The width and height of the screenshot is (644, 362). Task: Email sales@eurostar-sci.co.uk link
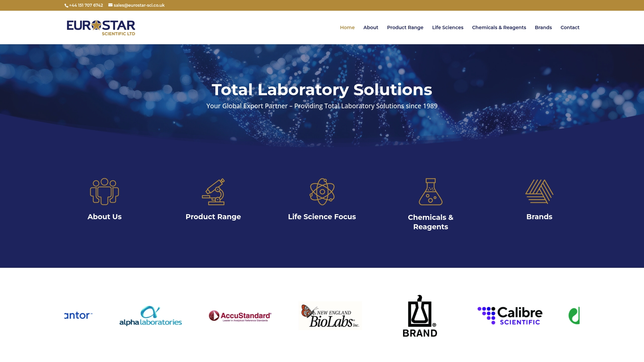click(x=139, y=5)
